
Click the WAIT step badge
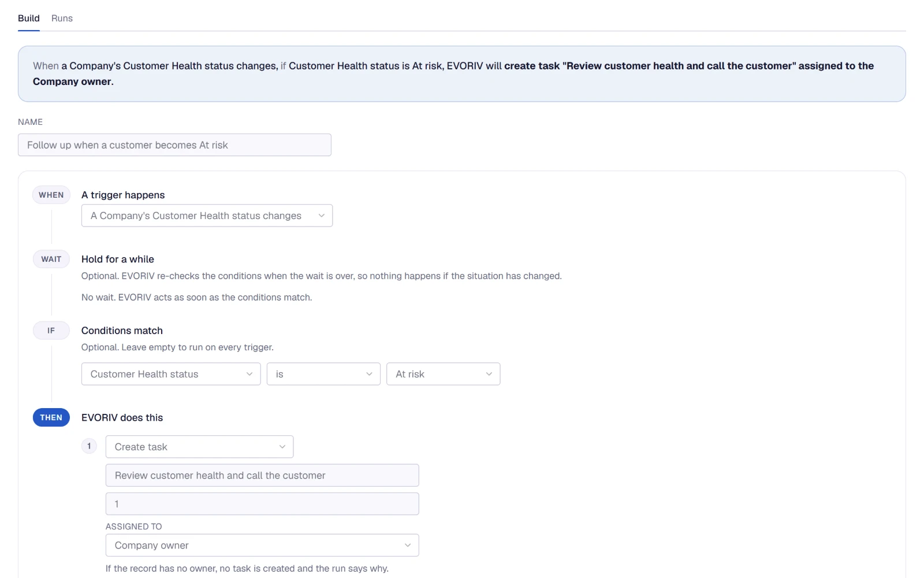pyautogui.click(x=51, y=260)
